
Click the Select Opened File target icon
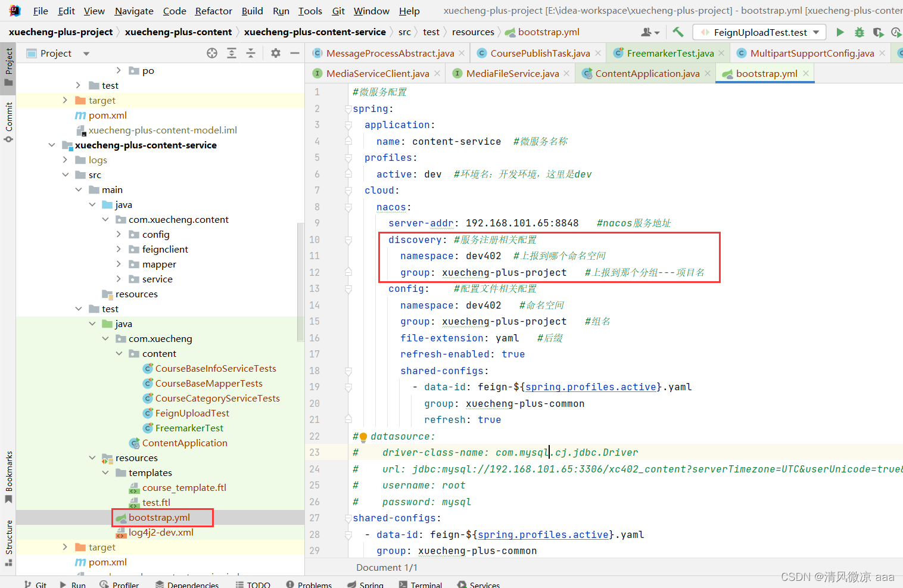point(212,53)
